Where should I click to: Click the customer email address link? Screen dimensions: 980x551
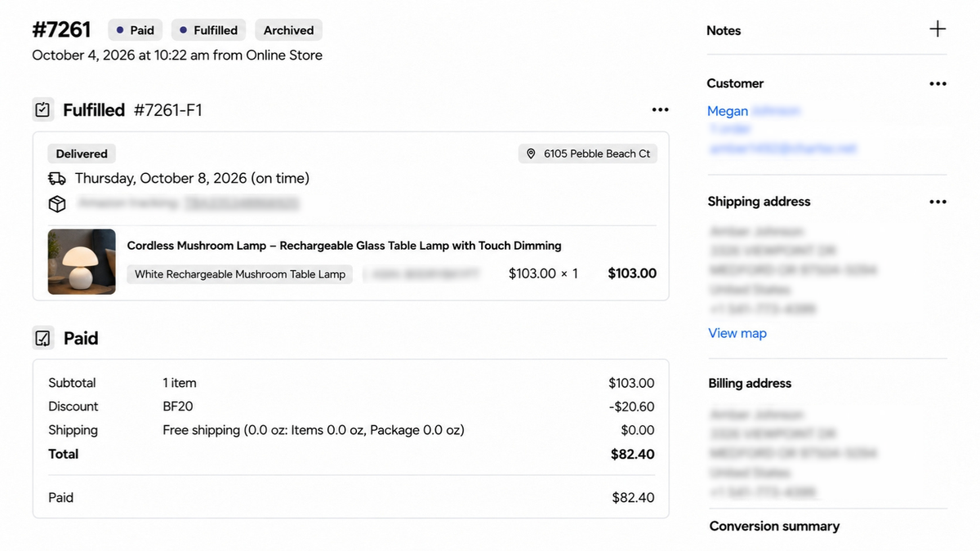[782, 149]
